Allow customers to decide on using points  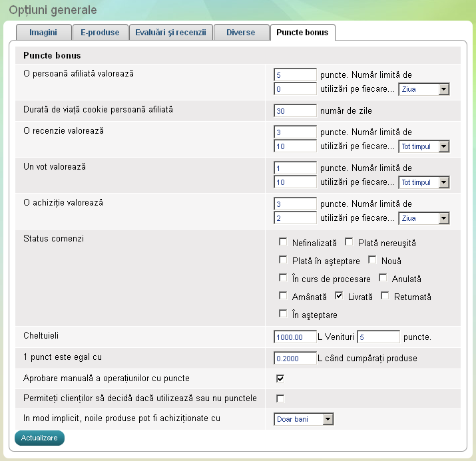(x=280, y=398)
